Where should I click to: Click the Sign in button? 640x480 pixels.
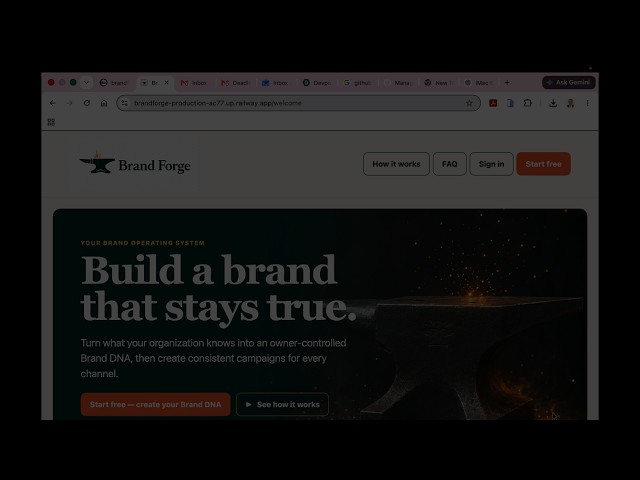point(491,164)
